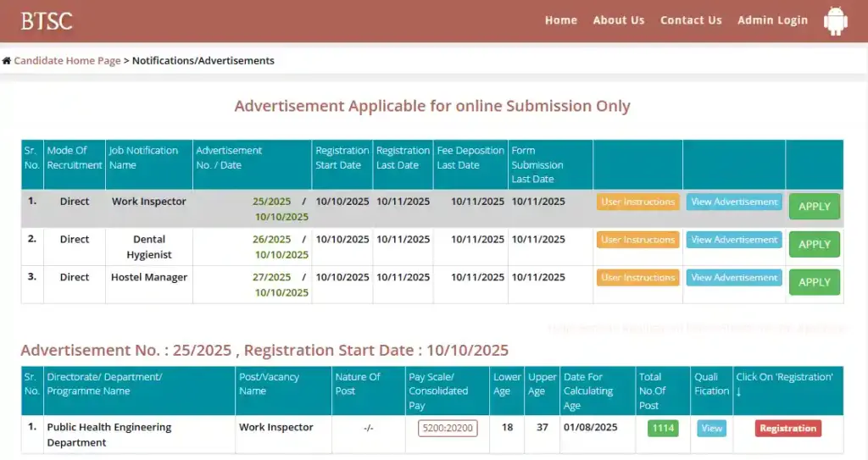Screen dimensions: 868x460
Task: Open the About Us menu item
Action: pyautogui.click(x=618, y=20)
